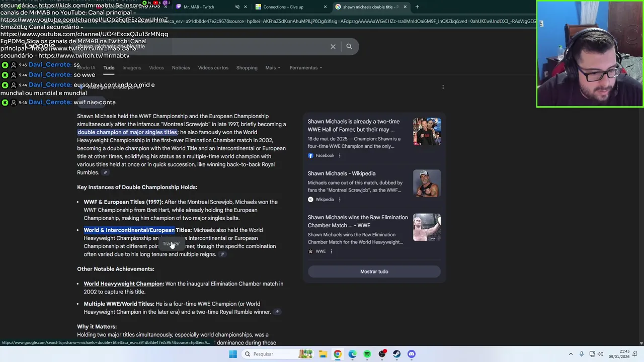This screenshot has height=362, width=644.
Task: Click the streamer webcam overlay
Action: pyautogui.click(x=590, y=54)
